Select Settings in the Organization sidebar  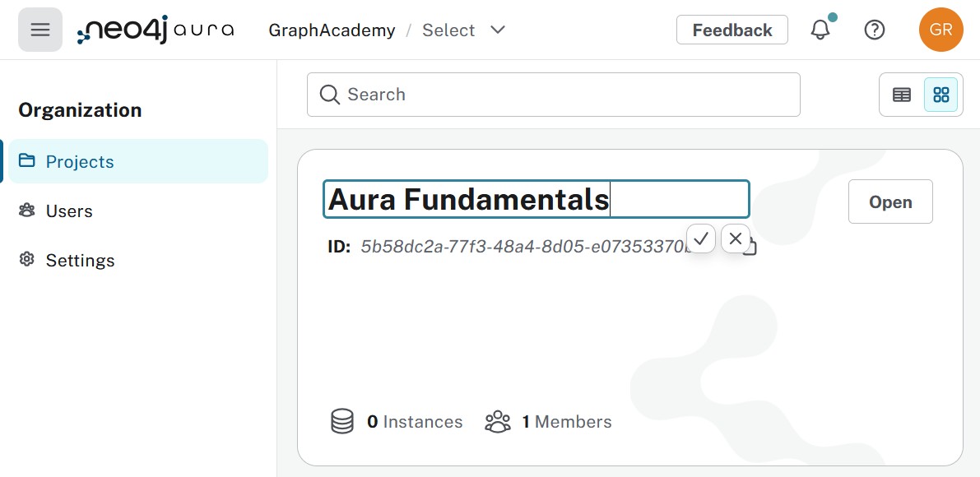[x=80, y=260]
